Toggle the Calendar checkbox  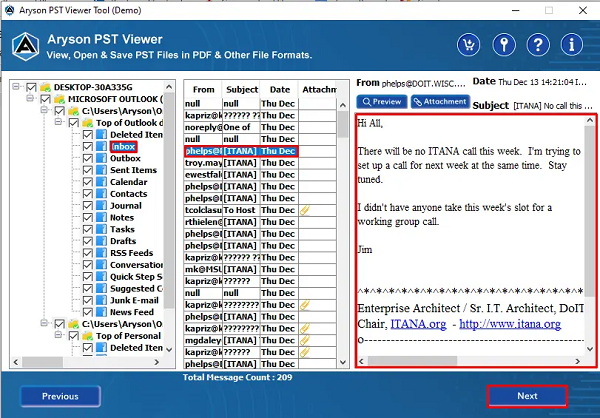click(88, 182)
